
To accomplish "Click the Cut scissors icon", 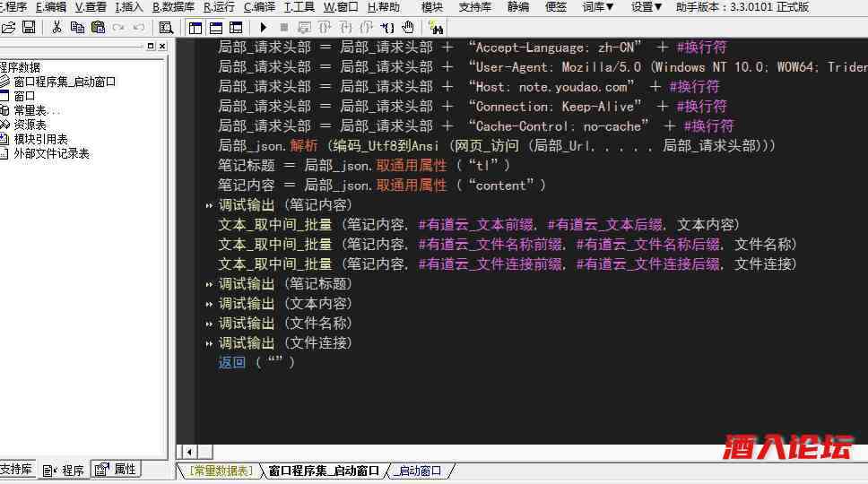I will coord(56,28).
